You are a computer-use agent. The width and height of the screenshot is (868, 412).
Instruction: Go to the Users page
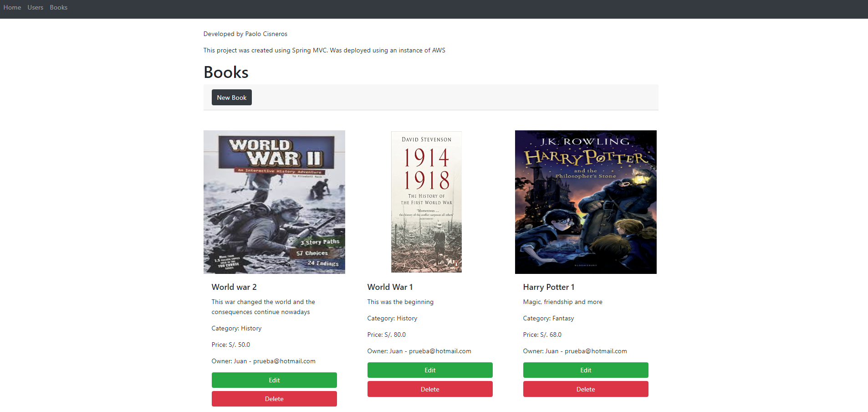[35, 8]
